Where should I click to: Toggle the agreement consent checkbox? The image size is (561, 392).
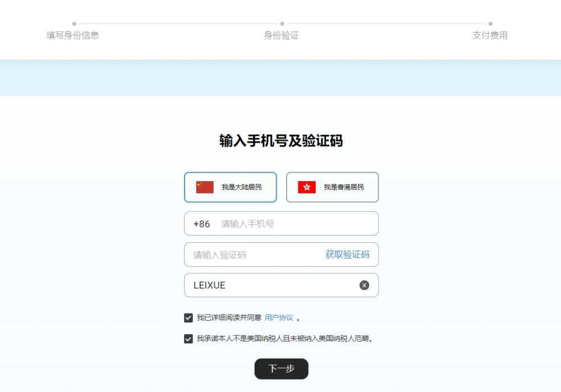pos(188,317)
